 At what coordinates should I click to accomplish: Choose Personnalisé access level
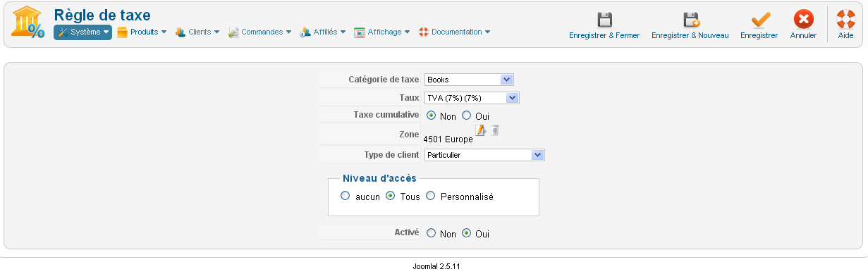430,197
